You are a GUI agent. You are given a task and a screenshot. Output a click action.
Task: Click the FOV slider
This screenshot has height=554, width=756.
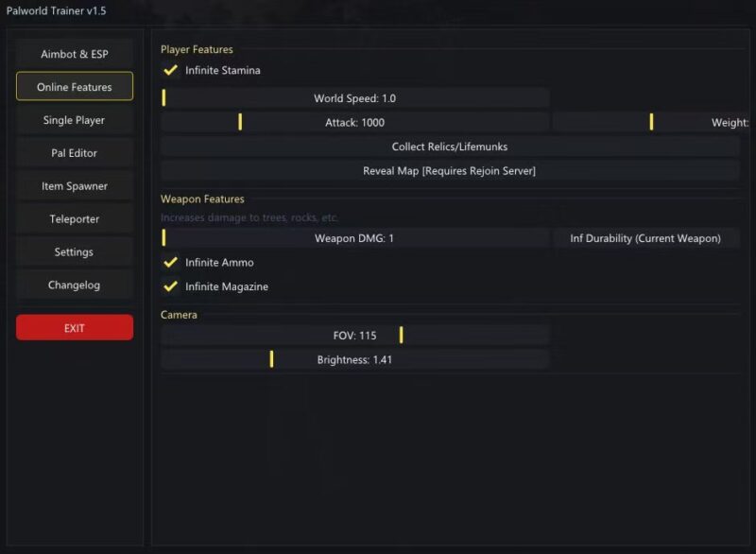[354, 335]
